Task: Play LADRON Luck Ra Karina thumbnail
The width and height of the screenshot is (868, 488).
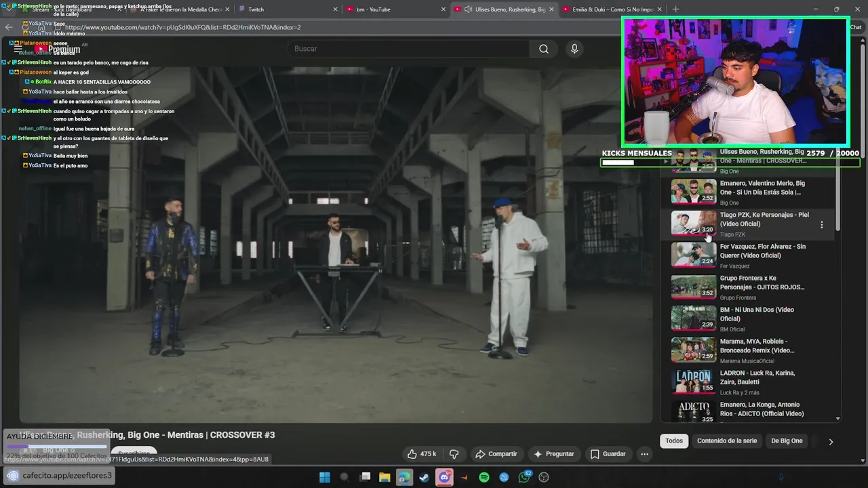Action: pos(693,381)
